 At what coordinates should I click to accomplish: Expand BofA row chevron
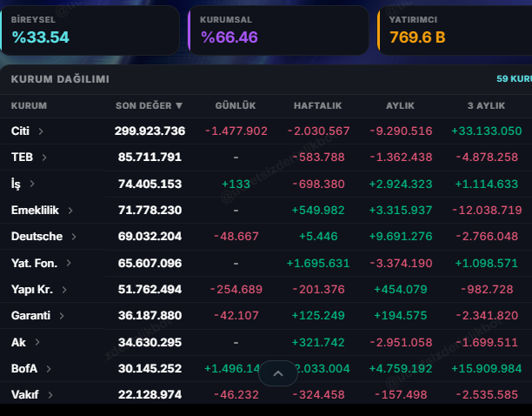49,369
